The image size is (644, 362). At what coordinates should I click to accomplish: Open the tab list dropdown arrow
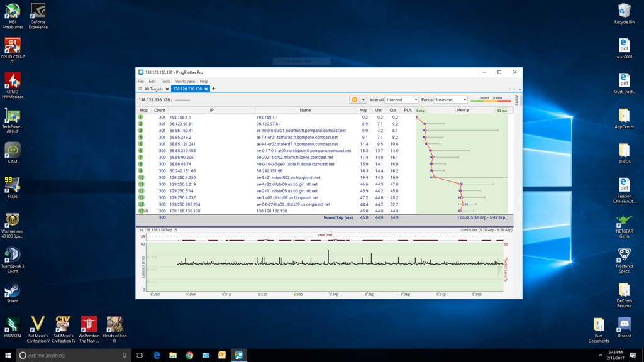519,89
